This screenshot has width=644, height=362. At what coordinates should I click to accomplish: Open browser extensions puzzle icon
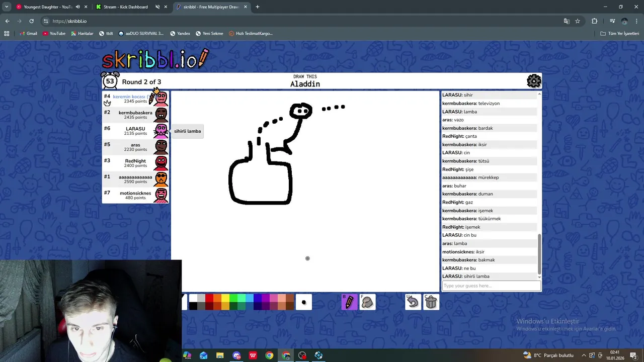pos(594,21)
